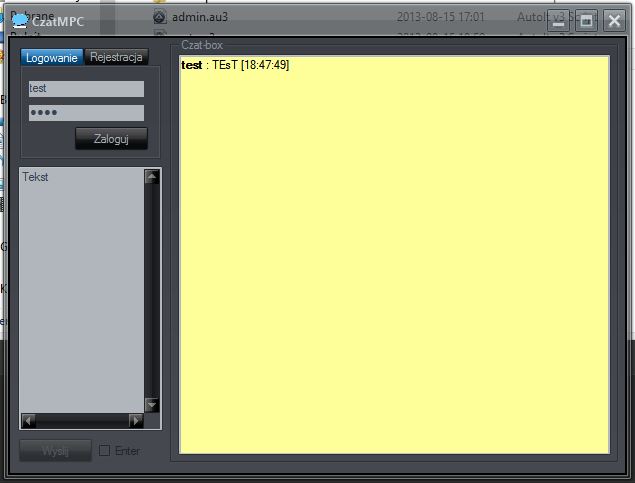
Task: Toggle the Enter checkbox
Action: click(104, 451)
